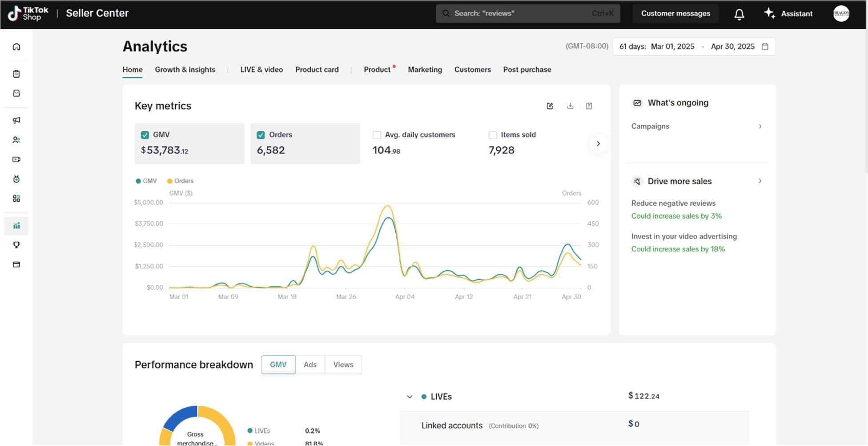Screen dimensions: 868x446
Task: Click the Gross merchandise donut chart
Action: pos(197,426)
